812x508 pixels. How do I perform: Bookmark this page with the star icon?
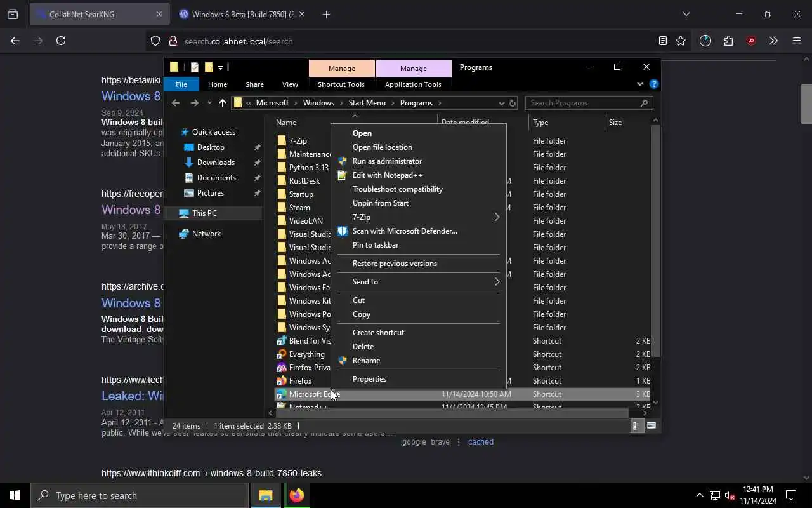tap(681, 41)
